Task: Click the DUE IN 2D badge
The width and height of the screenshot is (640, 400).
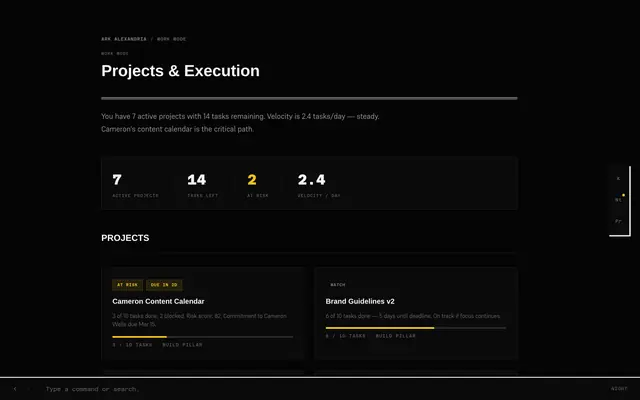Action: click(x=164, y=285)
